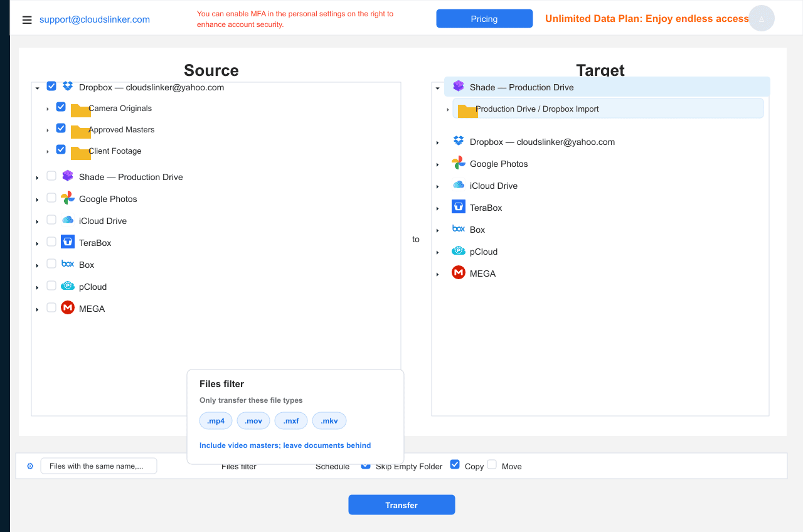Open the settings gear icon in options bar
Image resolution: width=803 pixels, height=532 pixels.
(x=30, y=466)
